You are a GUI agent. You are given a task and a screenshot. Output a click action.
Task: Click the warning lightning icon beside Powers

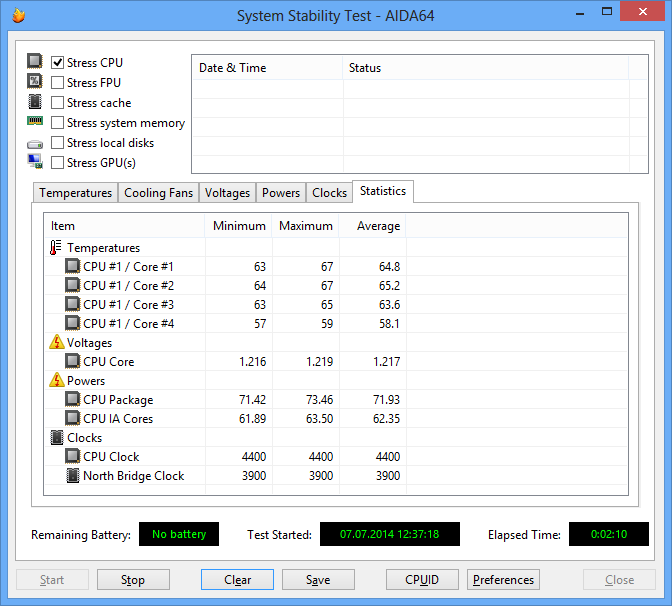click(x=57, y=380)
